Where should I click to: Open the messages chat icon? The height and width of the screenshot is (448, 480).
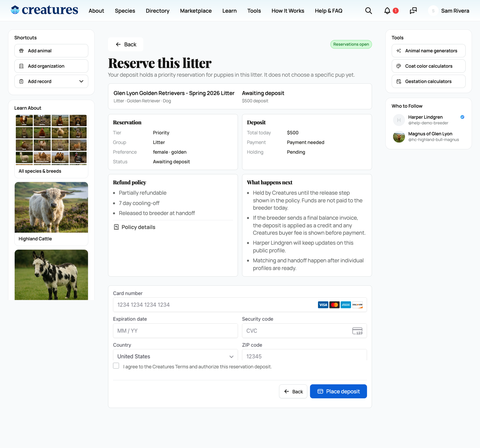tap(413, 11)
